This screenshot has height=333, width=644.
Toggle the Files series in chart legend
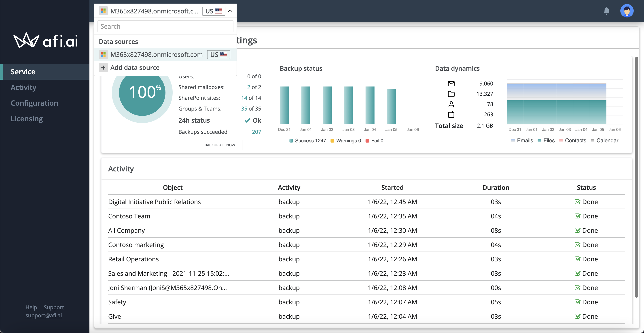546,141
